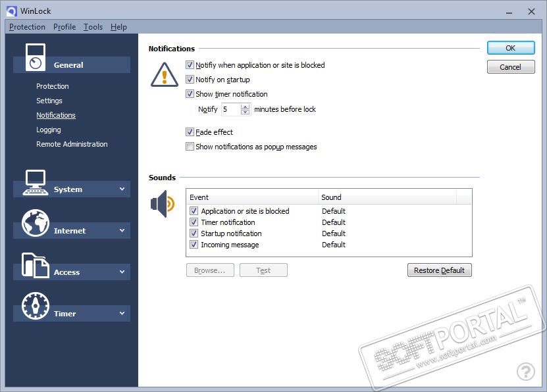547x392 pixels.
Task: Click the OK button
Action: [x=511, y=48]
